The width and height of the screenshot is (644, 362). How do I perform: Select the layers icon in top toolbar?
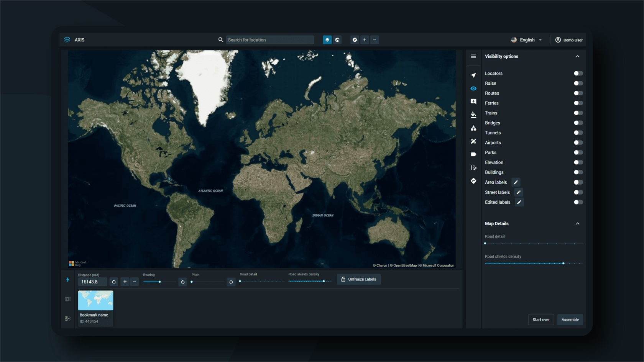327,40
